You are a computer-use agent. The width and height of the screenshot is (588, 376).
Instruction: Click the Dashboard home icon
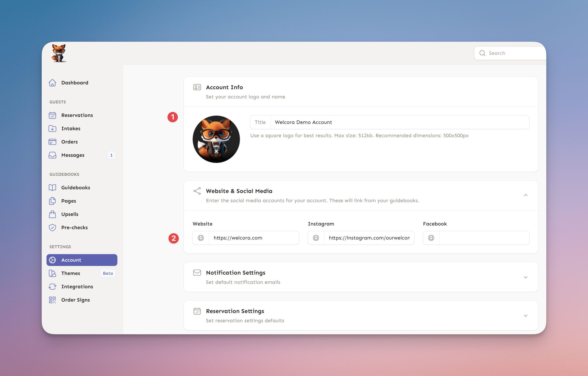(52, 83)
